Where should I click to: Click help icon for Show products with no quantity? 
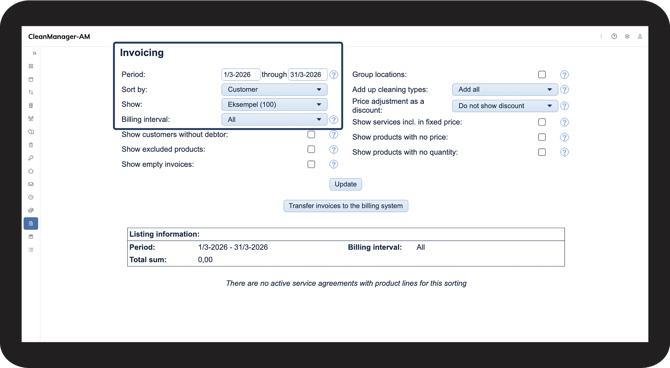(x=564, y=152)
